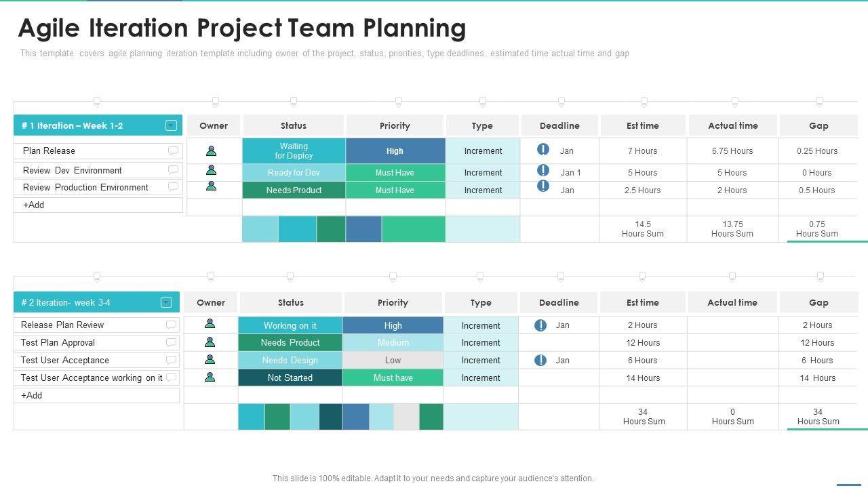
Task: Add a new item under iteration 1
Action: point(34,205)
